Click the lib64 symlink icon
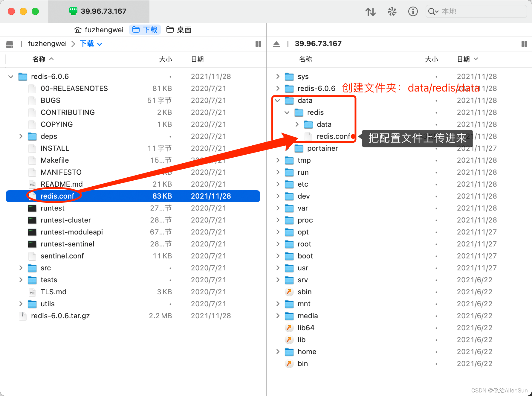Viewport: 532px width, 396px height. coord(289,328)
